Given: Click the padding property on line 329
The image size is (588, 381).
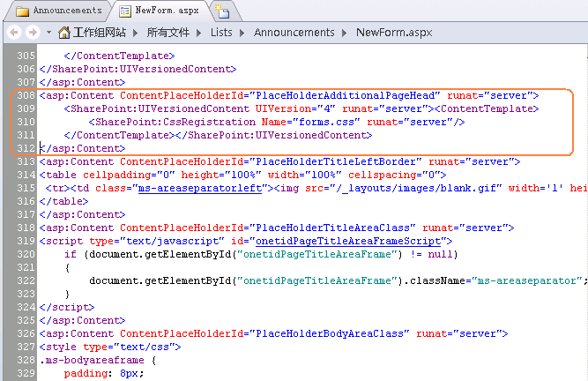Looking at the screenshot, I should click(86, 373).
